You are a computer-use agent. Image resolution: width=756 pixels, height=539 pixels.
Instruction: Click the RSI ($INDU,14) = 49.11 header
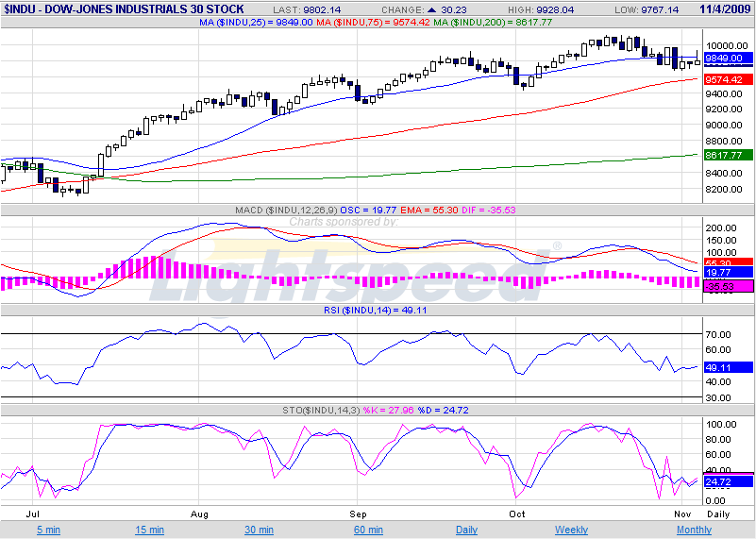click(375, 311)
